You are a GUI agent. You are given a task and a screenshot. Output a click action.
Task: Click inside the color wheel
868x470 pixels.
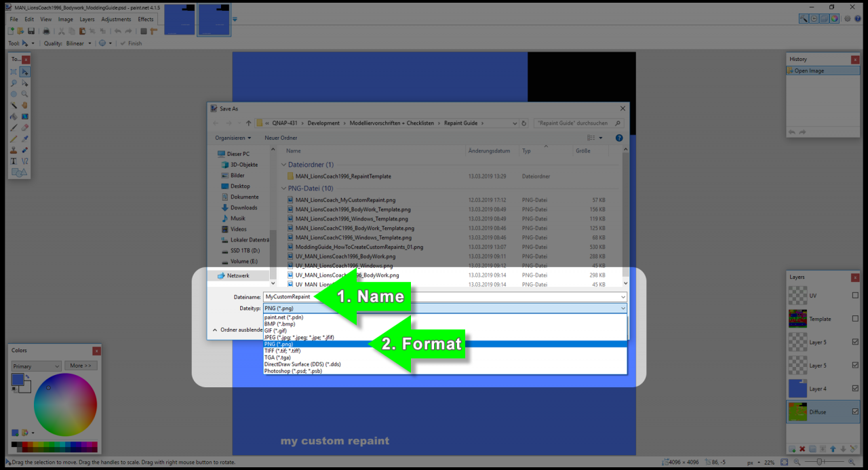pyautogui.click(x=65, y=405)
